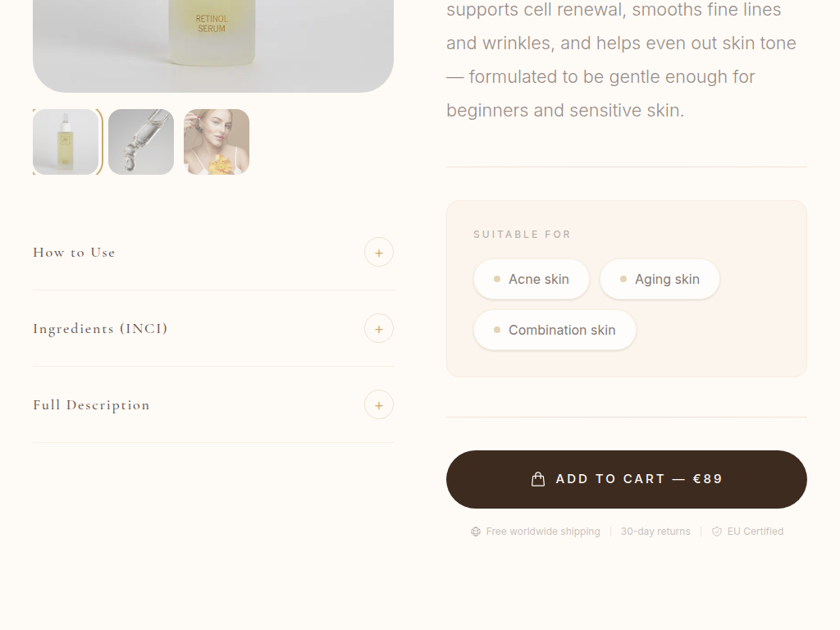
Task: Click Add to Cart — €89 button
Action: (626, 479)
